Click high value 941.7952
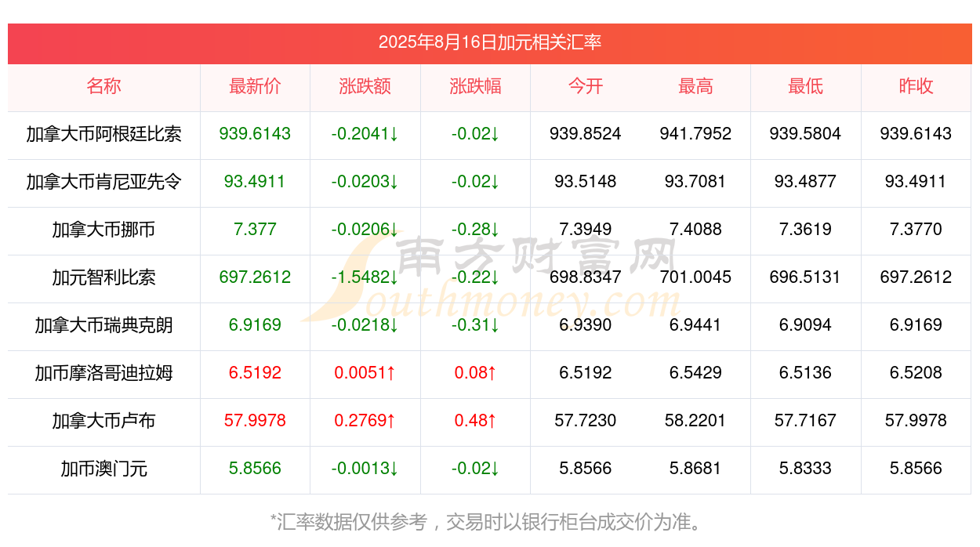 (x=695, y=134)
